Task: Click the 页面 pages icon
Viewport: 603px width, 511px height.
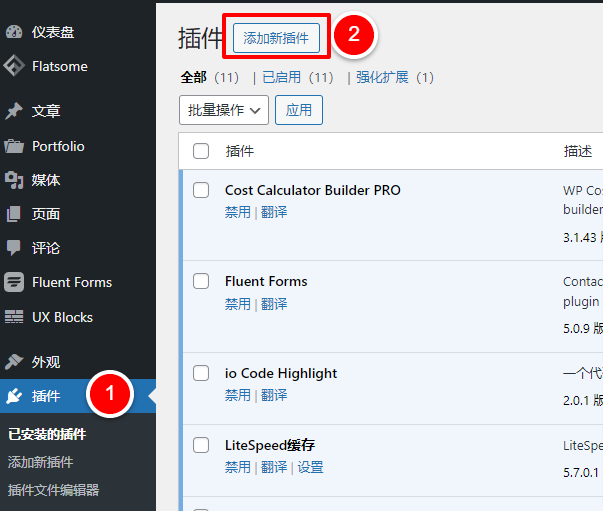Action: click(x=14, y=214)
